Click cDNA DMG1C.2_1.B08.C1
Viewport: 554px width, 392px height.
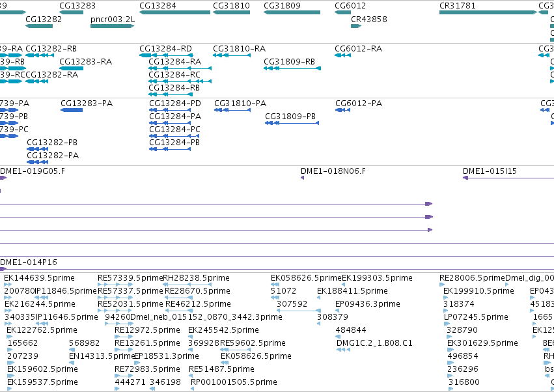pos(344,350)
